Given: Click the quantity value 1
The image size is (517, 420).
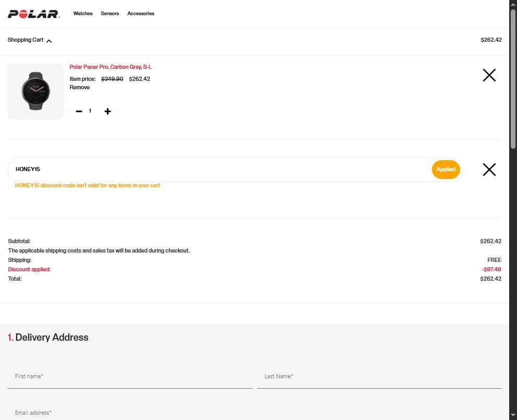Looking at the screenshot, I should 90,111.
